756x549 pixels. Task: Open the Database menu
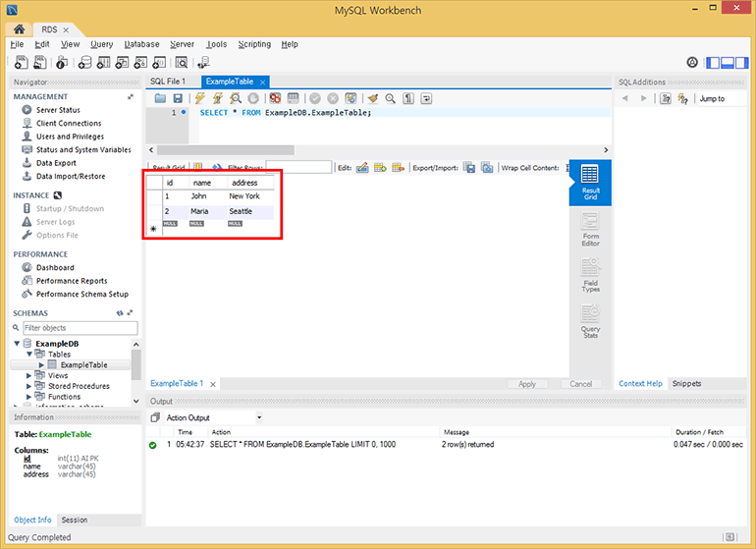tap(141, 44)
